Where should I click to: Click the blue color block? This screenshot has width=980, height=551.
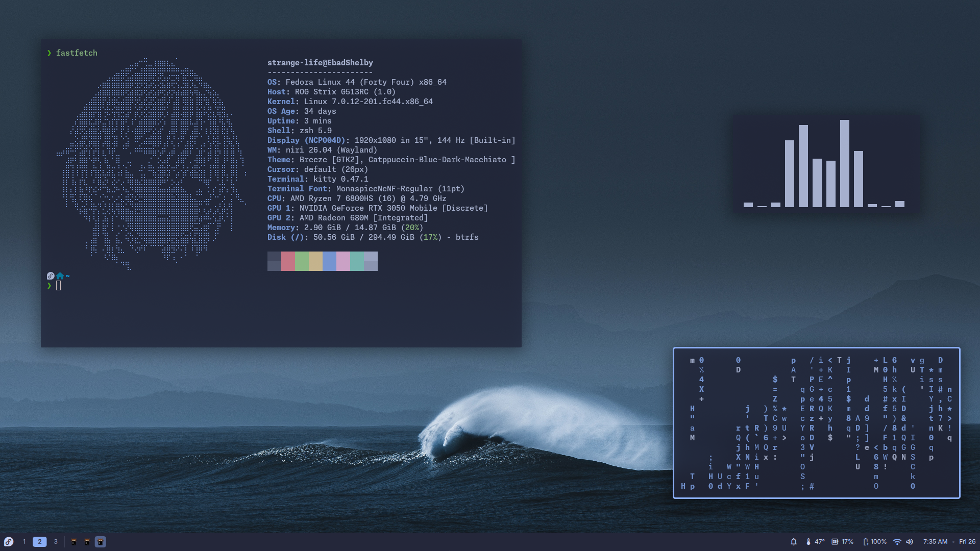[329, 261]
